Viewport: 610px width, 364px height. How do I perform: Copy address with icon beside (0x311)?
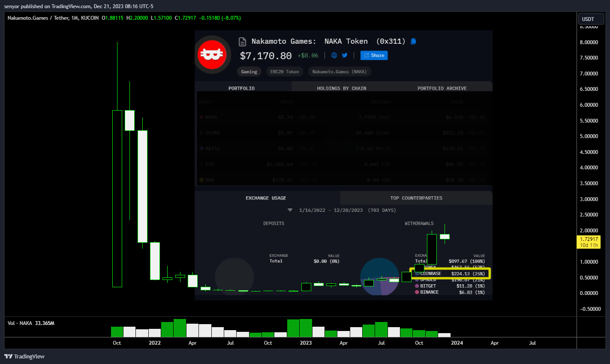(x=413, y=41)
